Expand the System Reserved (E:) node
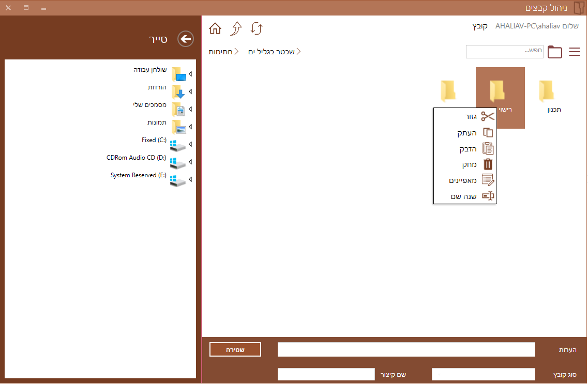The height and width of the screenshot is (384, 588). coord(190,180)
